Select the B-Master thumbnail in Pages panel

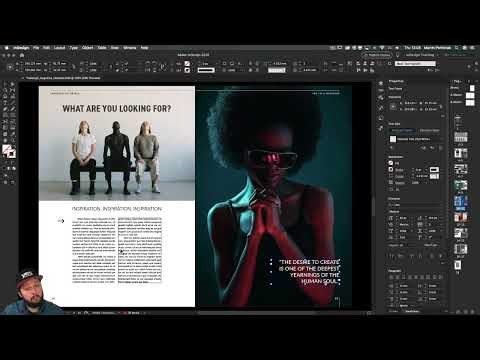[470, 103]
